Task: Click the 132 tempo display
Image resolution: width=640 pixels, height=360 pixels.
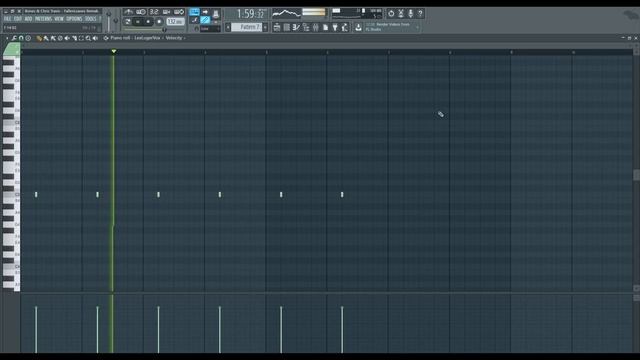Action: click(175, 22)
